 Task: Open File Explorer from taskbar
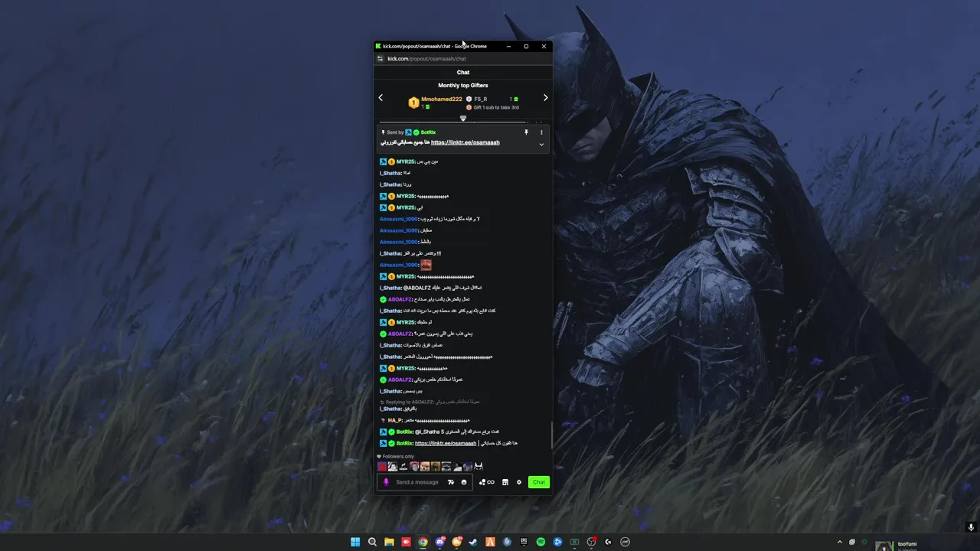pyautogui.click(x=389, y=542)
